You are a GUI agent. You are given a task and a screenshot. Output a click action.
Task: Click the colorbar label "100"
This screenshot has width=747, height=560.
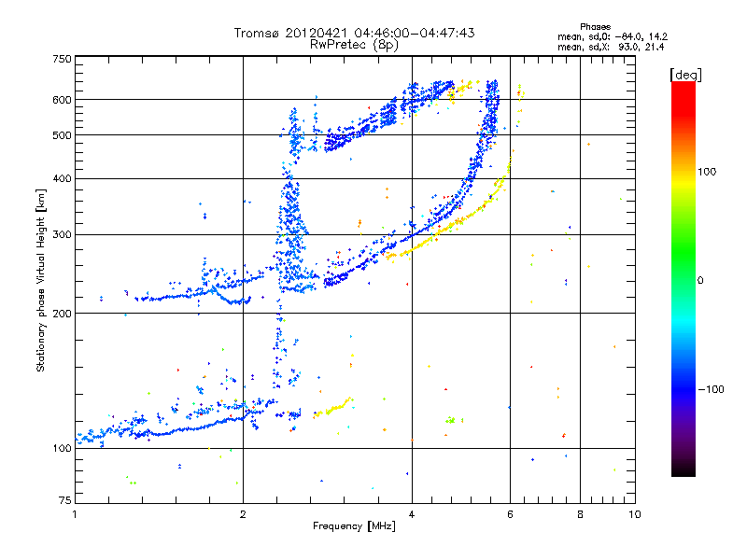click(707, 172)
